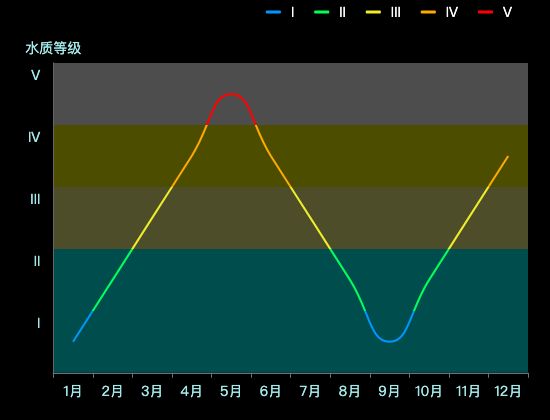This screenshot has width=550, height=420.
Task: Click the 7月 x-axis label
Action: pos(310,391)
